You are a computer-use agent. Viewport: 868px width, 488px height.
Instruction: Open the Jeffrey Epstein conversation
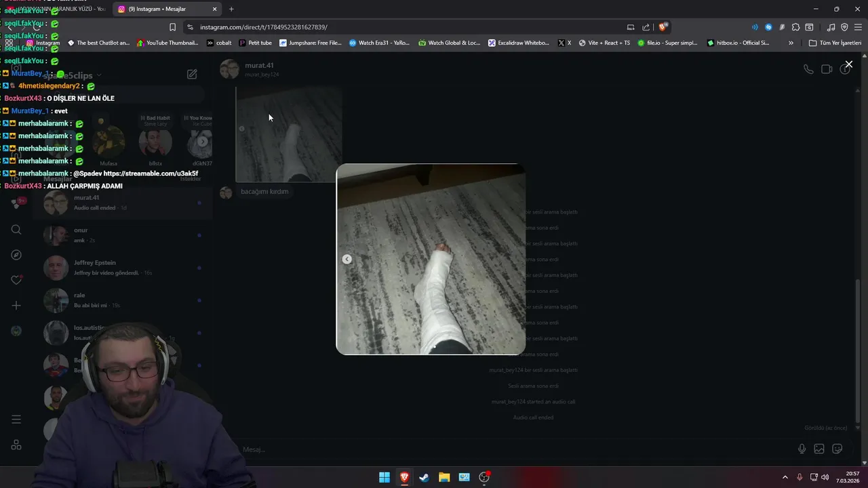coord(122,268)
